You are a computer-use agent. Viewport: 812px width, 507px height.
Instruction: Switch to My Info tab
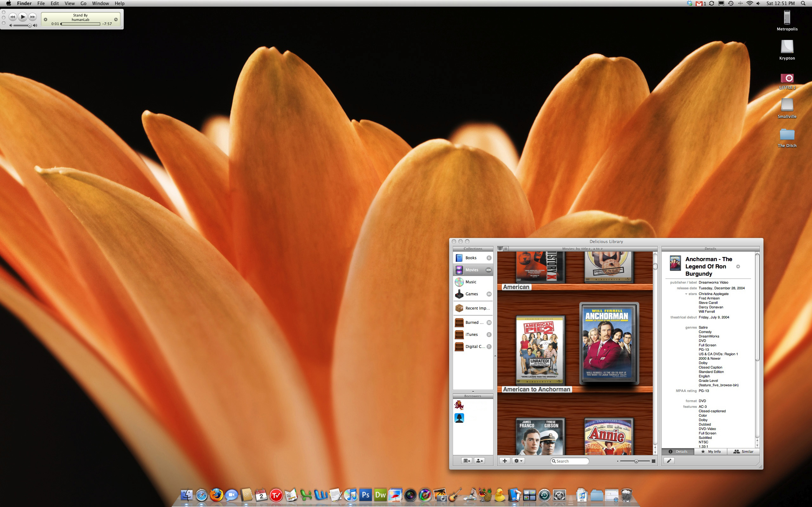[x=711, y=452]
